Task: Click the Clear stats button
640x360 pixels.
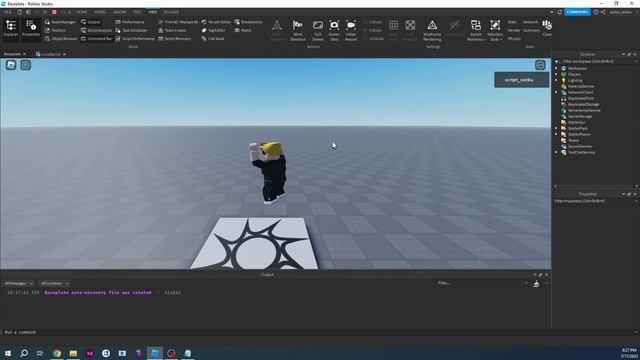Action: [x=547, y=29]
